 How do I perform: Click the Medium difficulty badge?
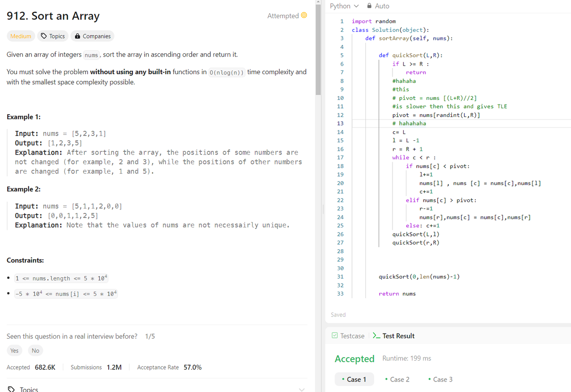(20, 36)
